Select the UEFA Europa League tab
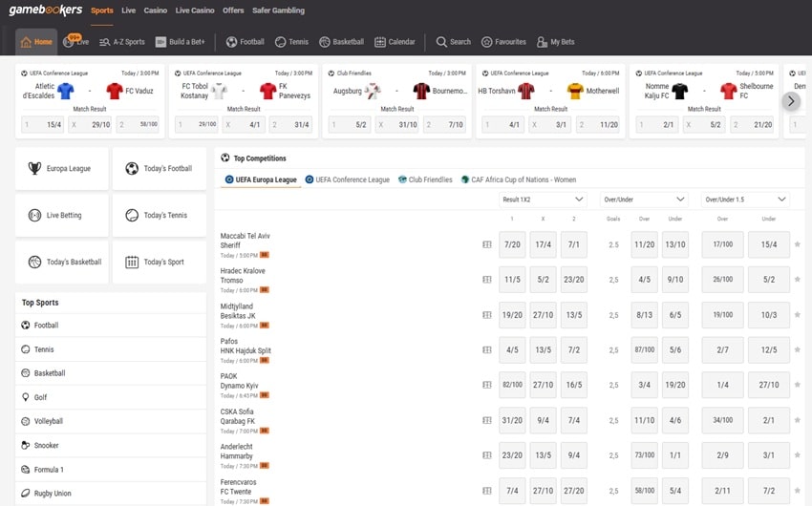 pyautogui.click(x=261, y=179)
